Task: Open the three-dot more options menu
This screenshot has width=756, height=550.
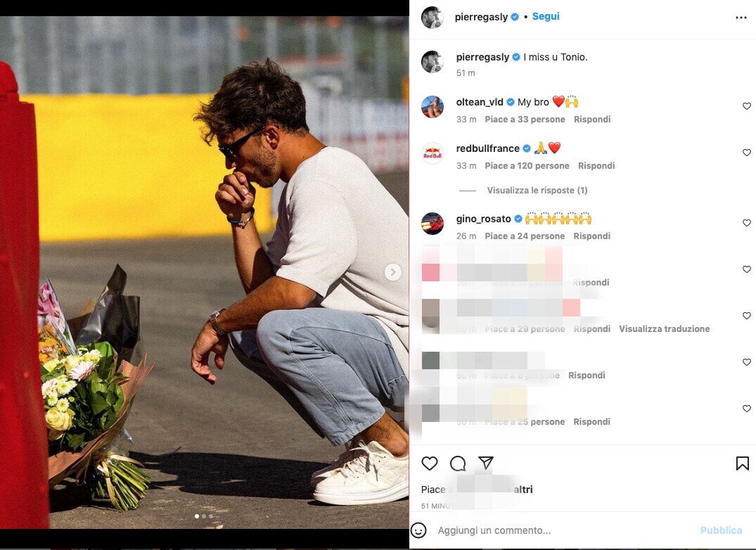Action: (x=741, y=18)
